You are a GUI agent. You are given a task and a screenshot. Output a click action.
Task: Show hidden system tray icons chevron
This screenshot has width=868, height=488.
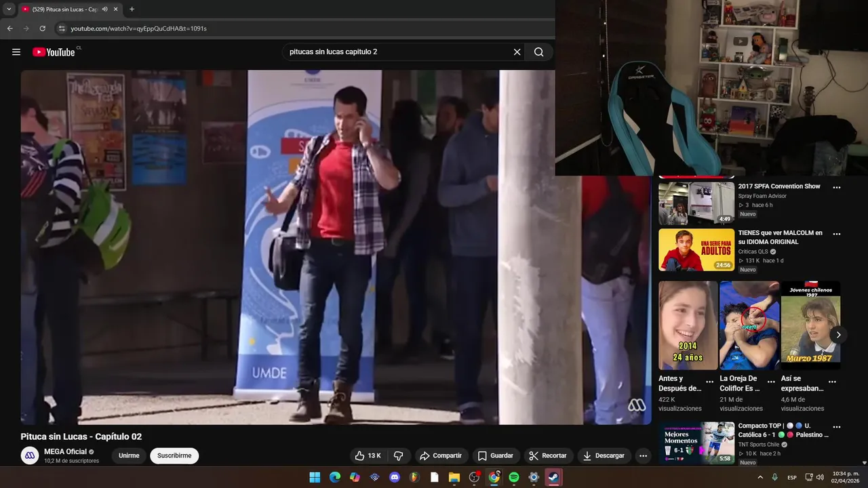coord(759,477)
